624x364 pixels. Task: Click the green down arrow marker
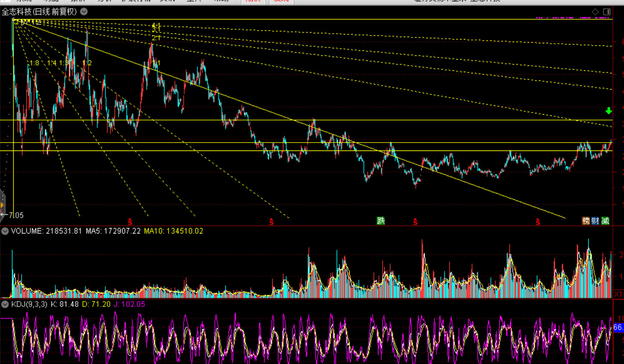609,110
